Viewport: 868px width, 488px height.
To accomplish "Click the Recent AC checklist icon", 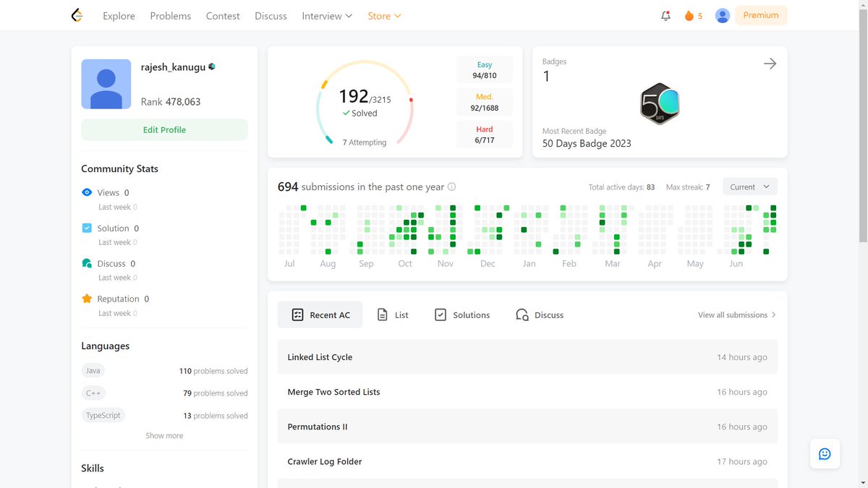I will tap(297, 314).
